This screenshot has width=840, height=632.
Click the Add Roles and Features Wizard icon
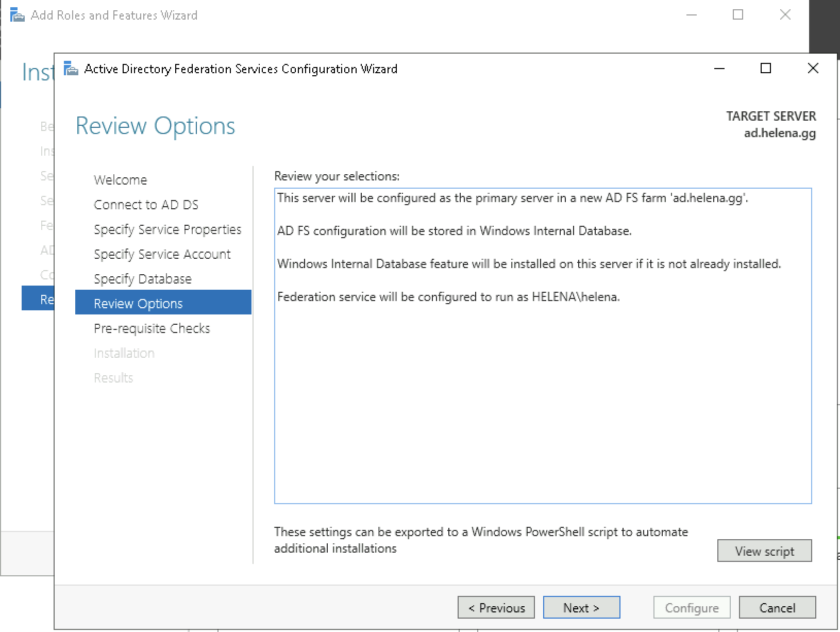click(17, 15)
